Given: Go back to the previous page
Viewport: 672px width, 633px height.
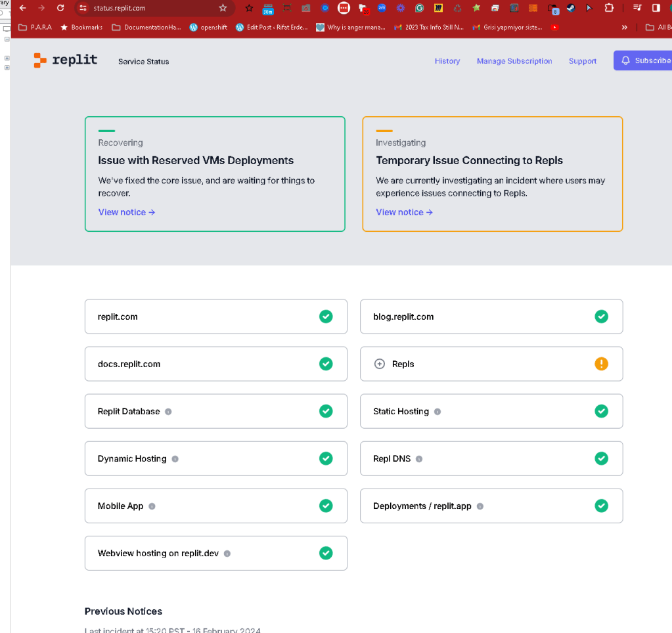Looking at the screenshot, I should (23, 8).
